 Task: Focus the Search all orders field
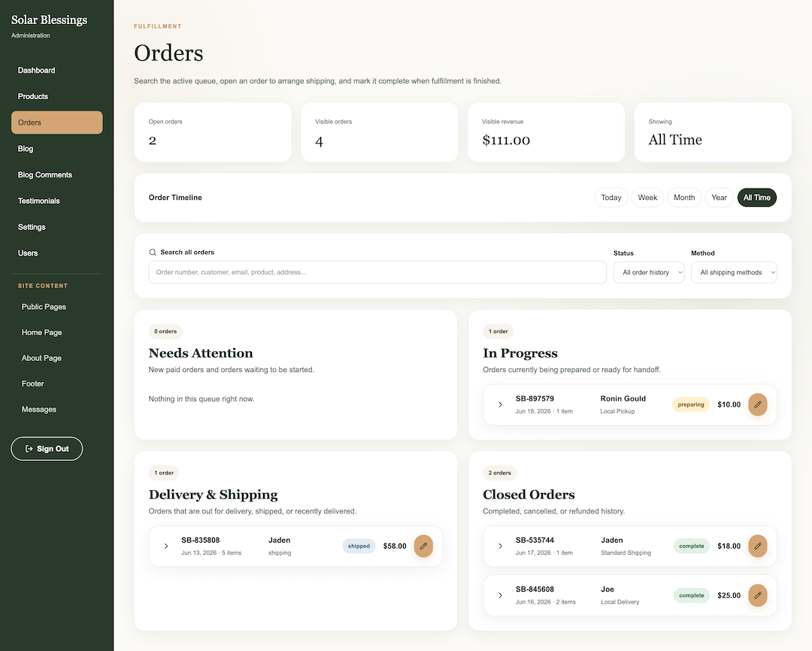377,272
